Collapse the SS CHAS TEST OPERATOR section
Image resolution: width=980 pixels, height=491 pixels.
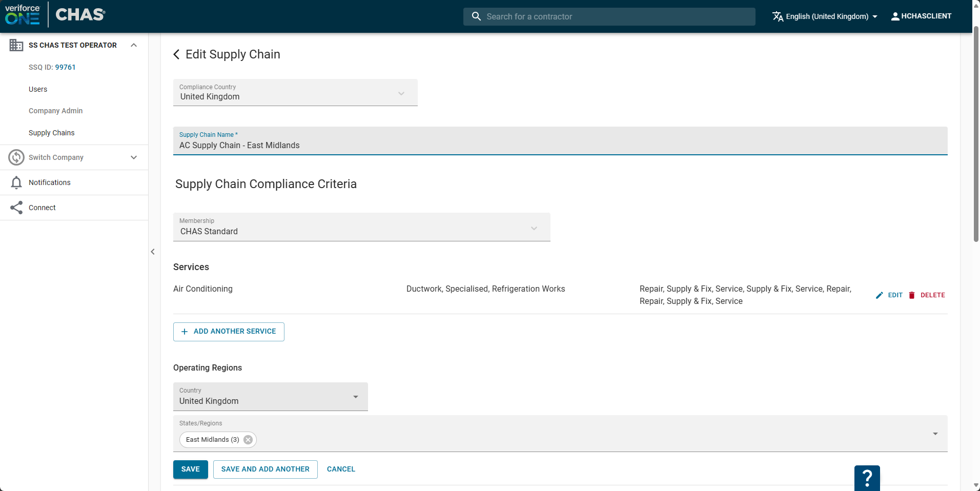click(134, 45)
